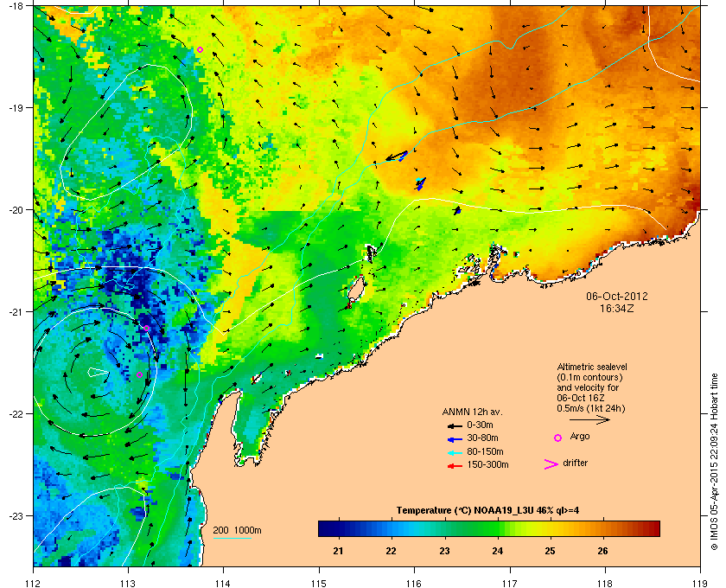The height and width of the screenshot is (588, 726).
Task: Click the 'Altimetric sealevel' text
Action: pos(592,367)
